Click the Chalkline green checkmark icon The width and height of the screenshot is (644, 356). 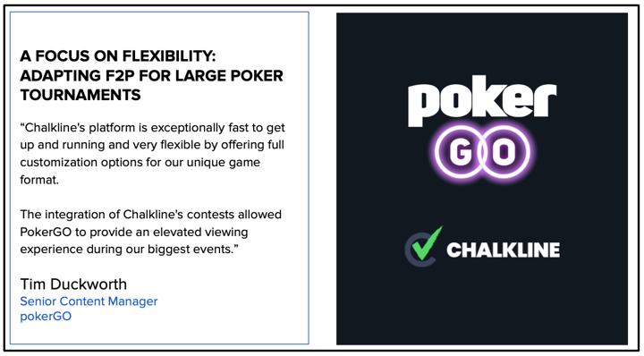pyautogui.click(x=428, y=243)
